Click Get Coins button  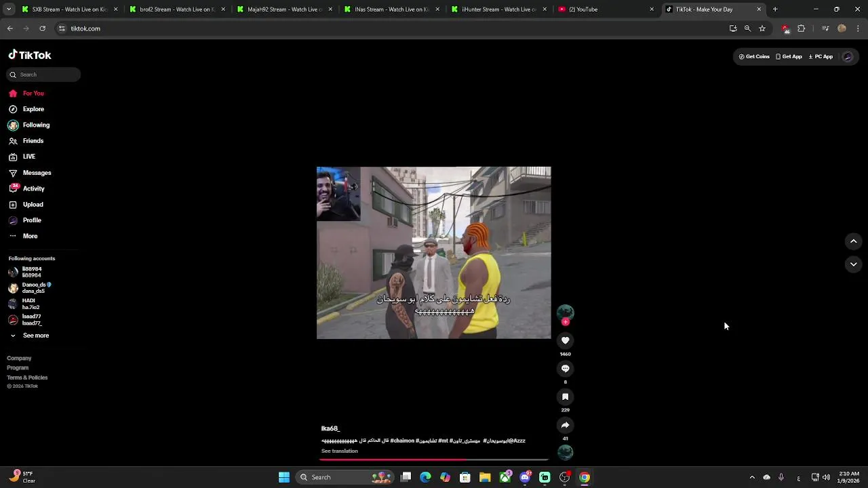tap(754, 57)
